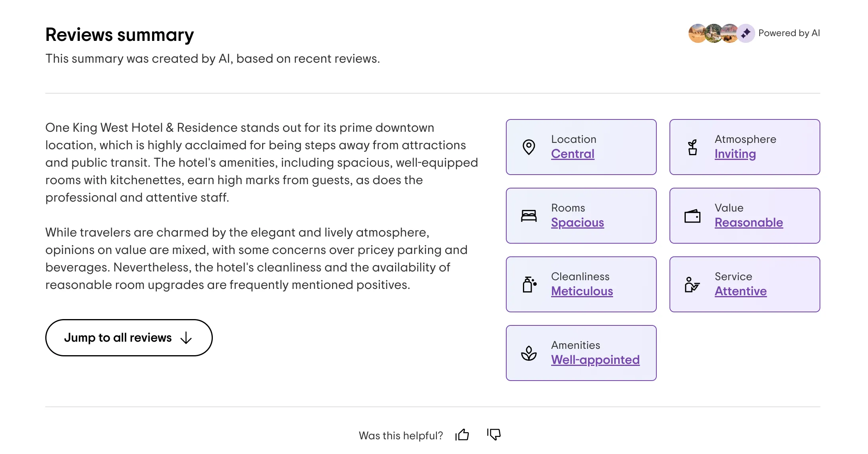Image resolution: width=868 pixels, height=454 pixels.
Task: Click the down arrow in Jump button
Action: click(x=186, y=338)
